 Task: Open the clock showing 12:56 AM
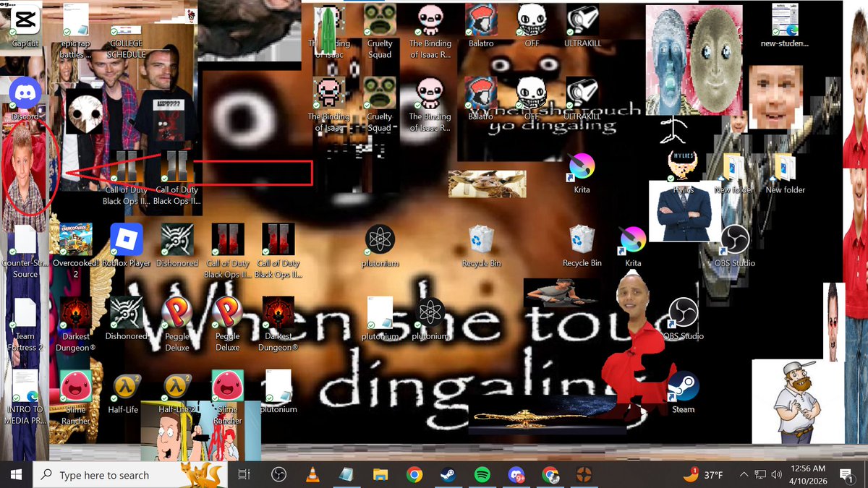pyautogui.click(x=808, y=475)
